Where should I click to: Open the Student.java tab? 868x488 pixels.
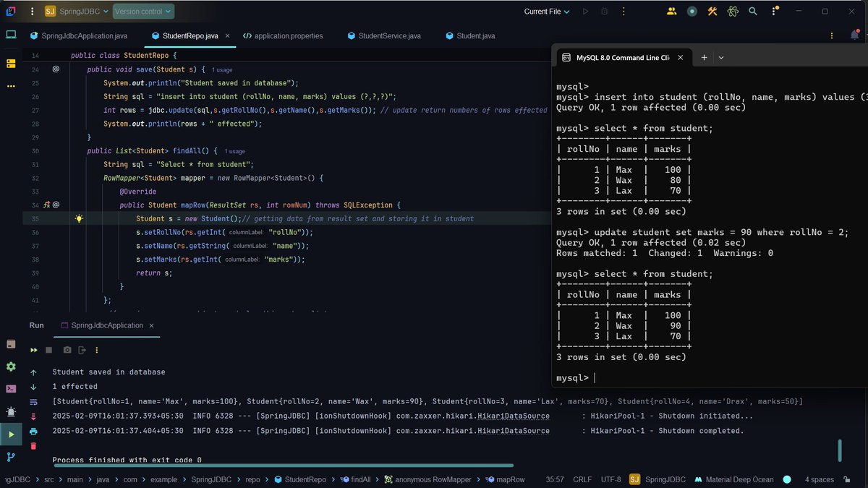pos(469,35)
